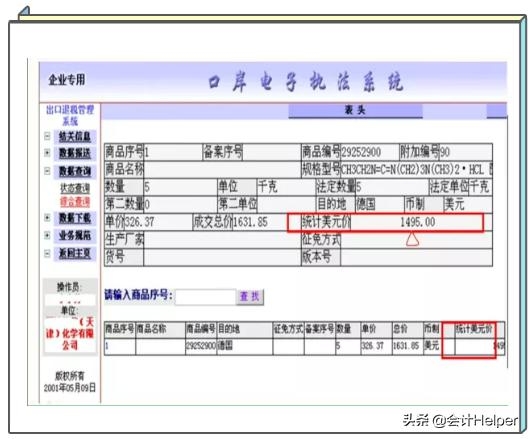The width and height of the screenshot is (530, 439).
Task: Toggle the tree node beside 返回主页
Action: pyautogui.click(x=47, y=253)
